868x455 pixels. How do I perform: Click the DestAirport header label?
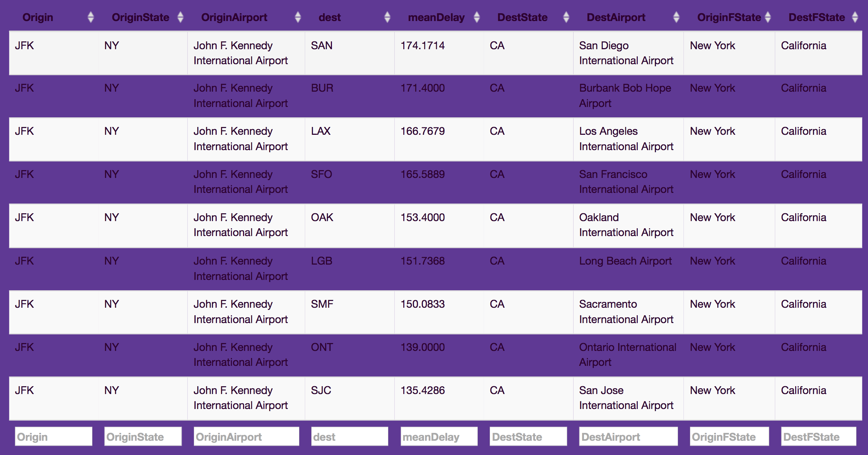point(616,17)
